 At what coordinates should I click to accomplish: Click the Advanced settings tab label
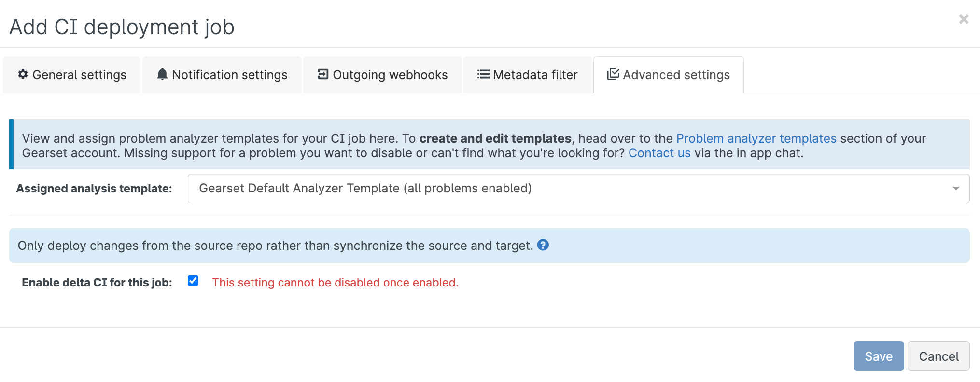point(676,75)
